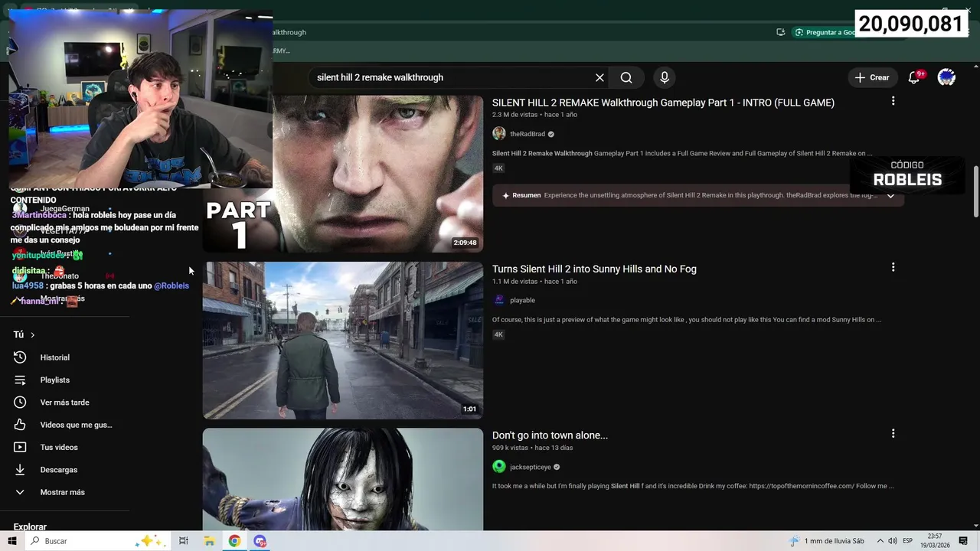Click the Tus videos play icon

click(20, 447)
